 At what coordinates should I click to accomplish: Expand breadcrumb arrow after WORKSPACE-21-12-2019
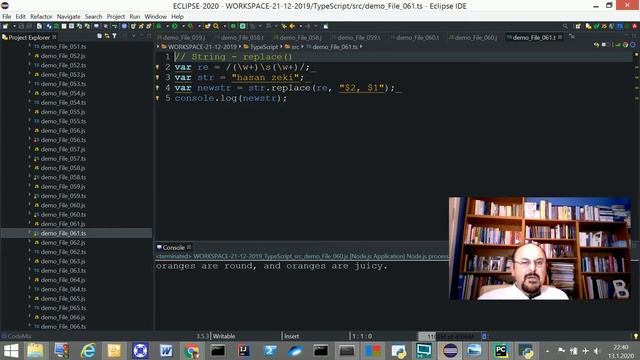240,47
